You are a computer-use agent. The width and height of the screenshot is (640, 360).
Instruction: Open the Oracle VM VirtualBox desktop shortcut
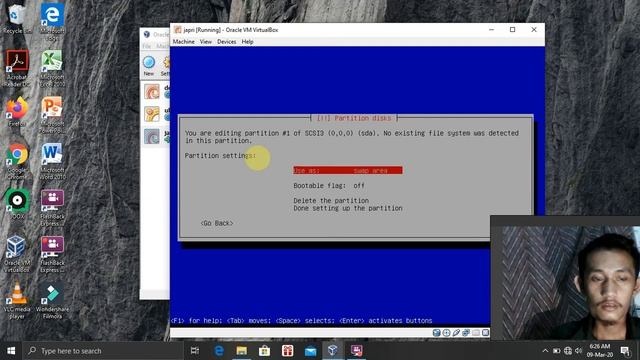[x=17, y=254]
